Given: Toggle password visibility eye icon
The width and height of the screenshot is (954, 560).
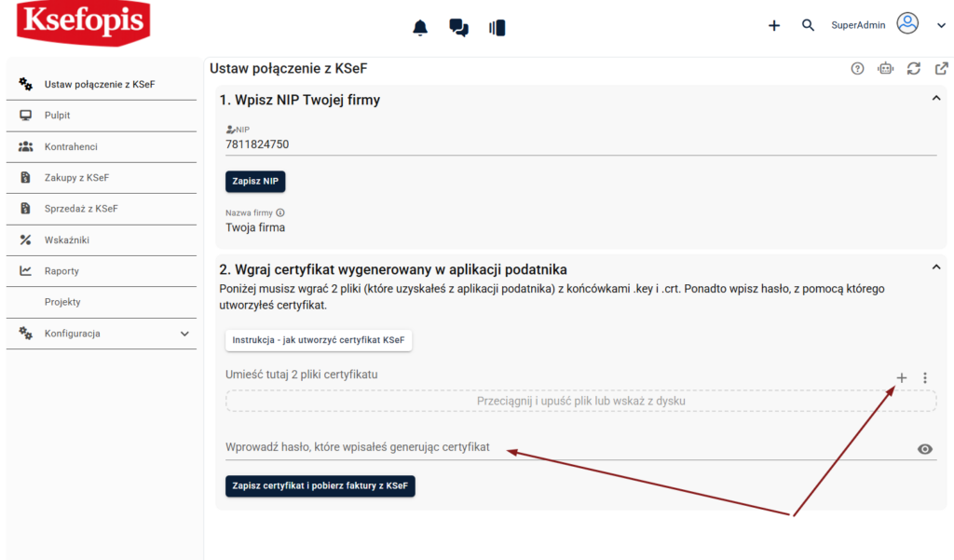Looking at the screenshot, I should 924,449.
